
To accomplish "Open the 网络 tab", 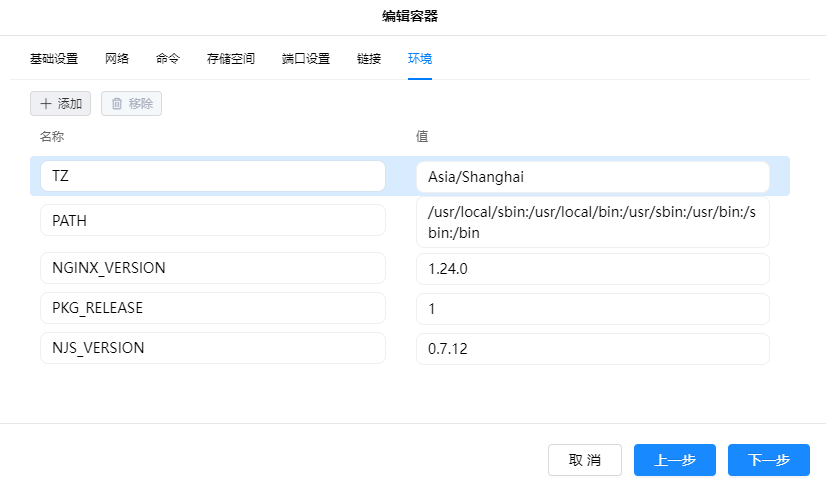I will click(x=117, y=59).
